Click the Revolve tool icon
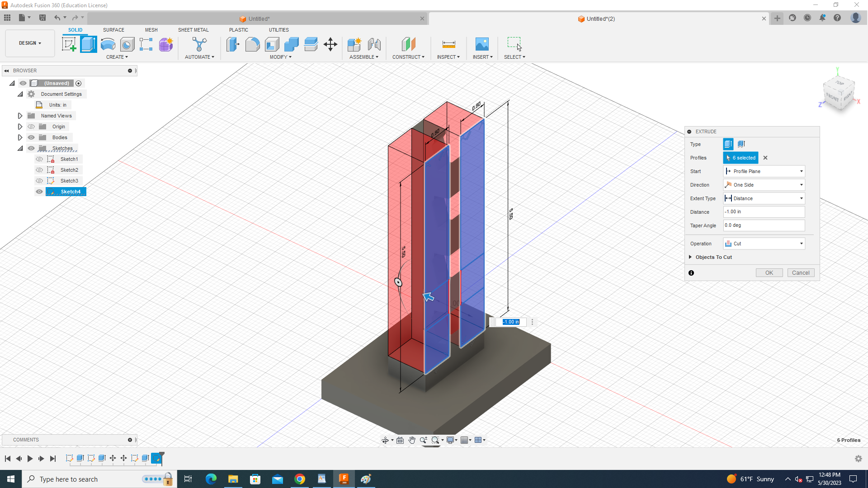This screenshot has width=868, height=488. [x=108, y=44]
